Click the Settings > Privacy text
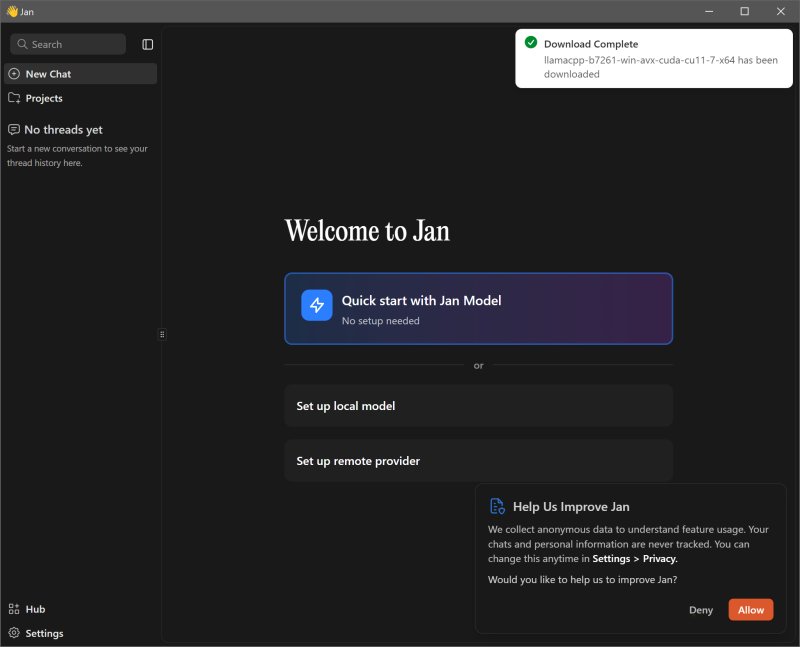The width and height of the screenshot is (800, 647). coord(635,559)
